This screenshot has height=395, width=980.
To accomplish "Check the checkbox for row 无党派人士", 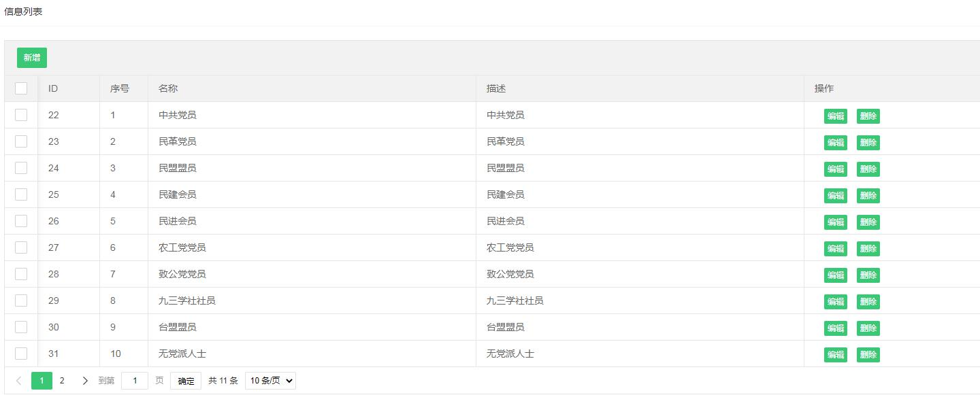I will tap(20, 354).
